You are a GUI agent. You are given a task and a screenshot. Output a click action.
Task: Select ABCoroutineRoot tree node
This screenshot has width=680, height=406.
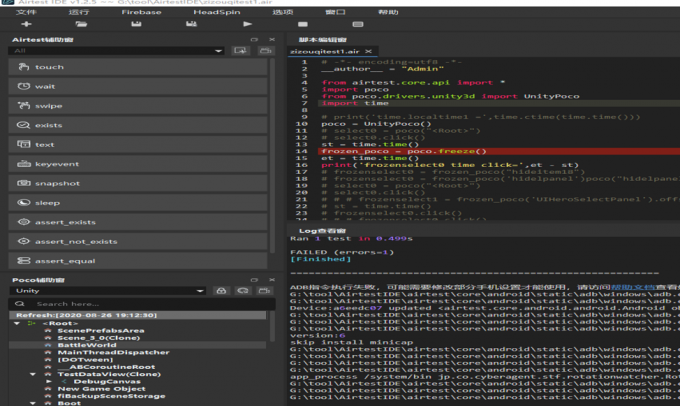[x=106, y=367]
